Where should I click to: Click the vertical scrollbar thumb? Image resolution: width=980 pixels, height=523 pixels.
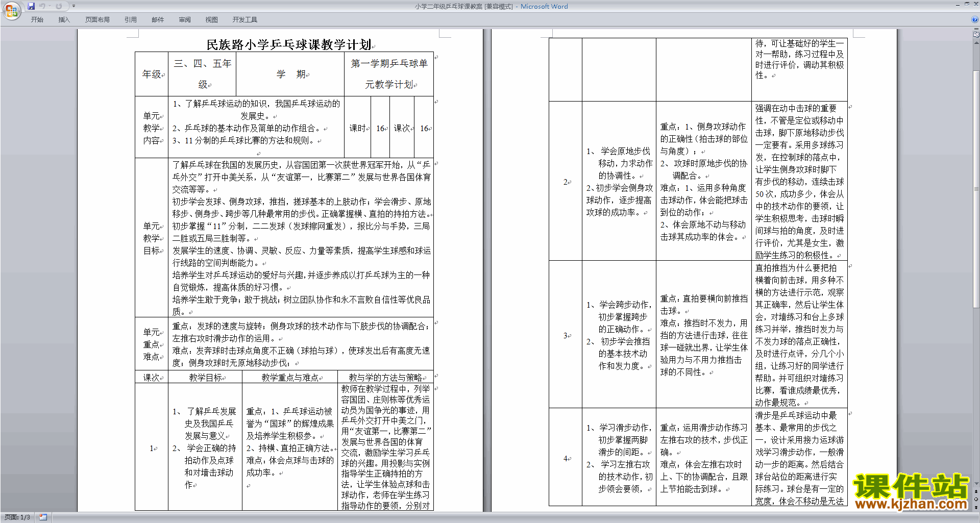(976, 189)
